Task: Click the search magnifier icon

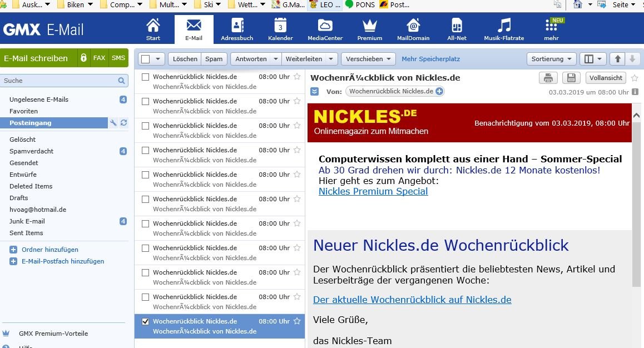Action: point(122,81)
